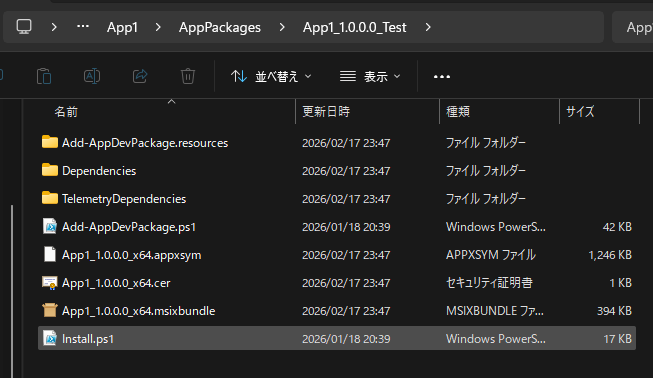Navigate to the AppPackages breadcrumb
The width and height of the screenshot is (653, 378).
point(220,27)
